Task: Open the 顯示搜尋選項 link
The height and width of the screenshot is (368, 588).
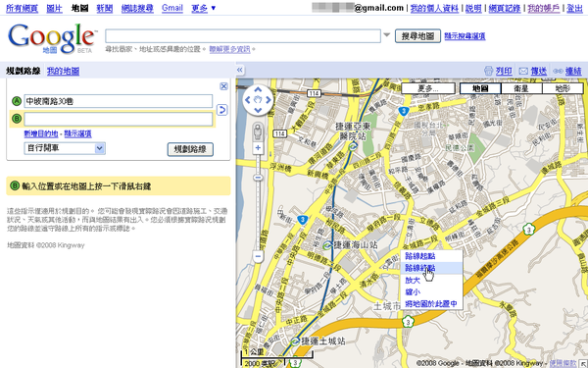Action: point(465,36)
